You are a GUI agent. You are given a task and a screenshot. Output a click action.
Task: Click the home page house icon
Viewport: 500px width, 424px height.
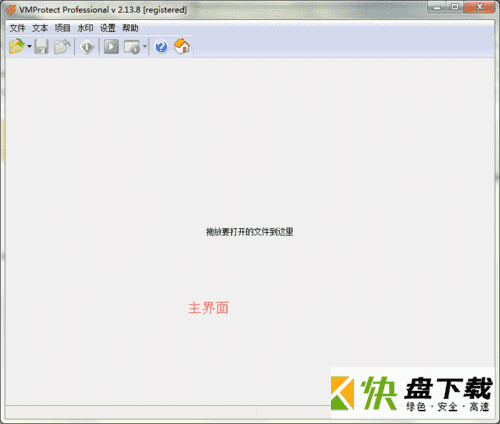(182, 46)
